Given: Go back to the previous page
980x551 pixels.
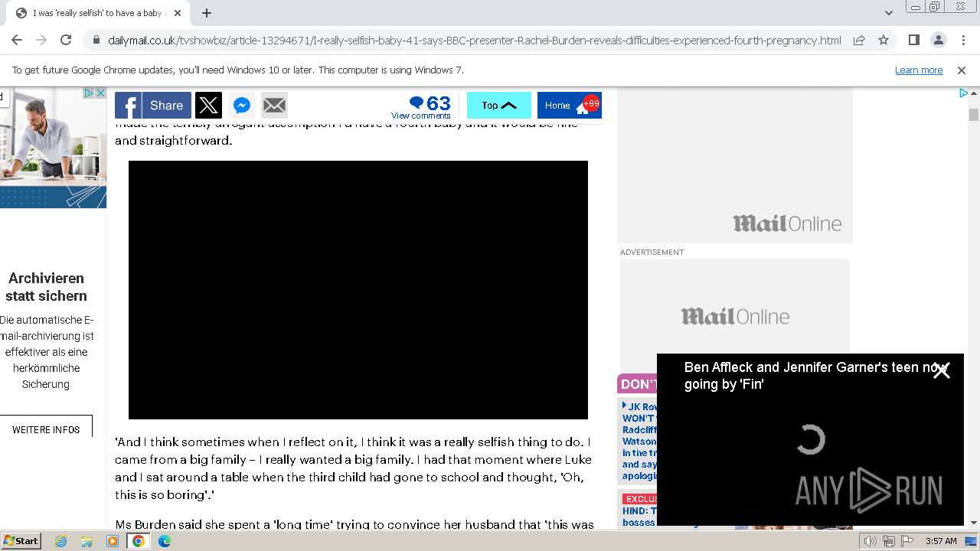Looking at the screenshot, I should (17, 40).
